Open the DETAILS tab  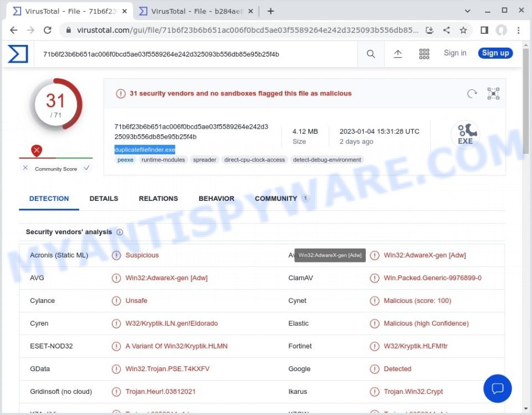coord(104,199)
